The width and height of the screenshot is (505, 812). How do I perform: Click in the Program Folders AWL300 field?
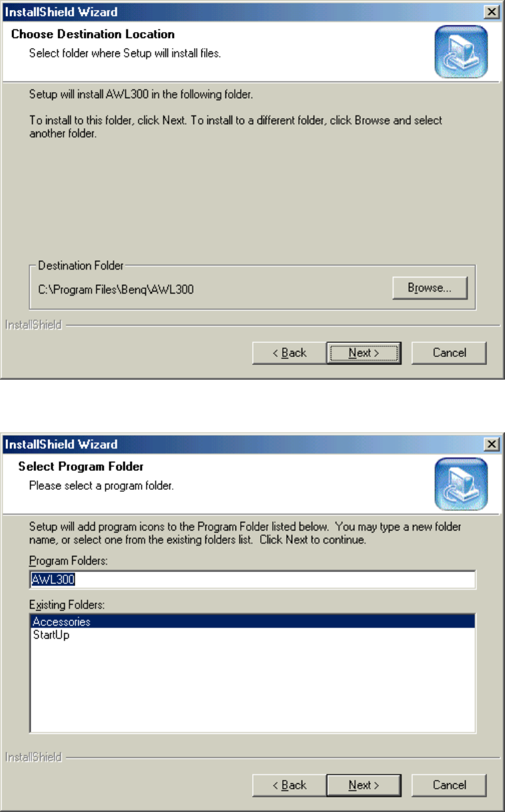pos(252,580)
